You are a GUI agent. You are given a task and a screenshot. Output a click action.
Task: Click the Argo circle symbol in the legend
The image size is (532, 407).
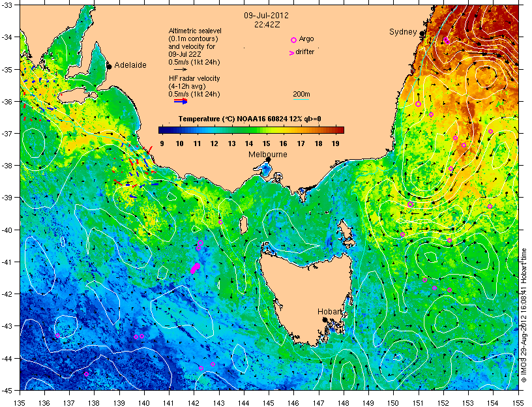[x=293, y=40]
